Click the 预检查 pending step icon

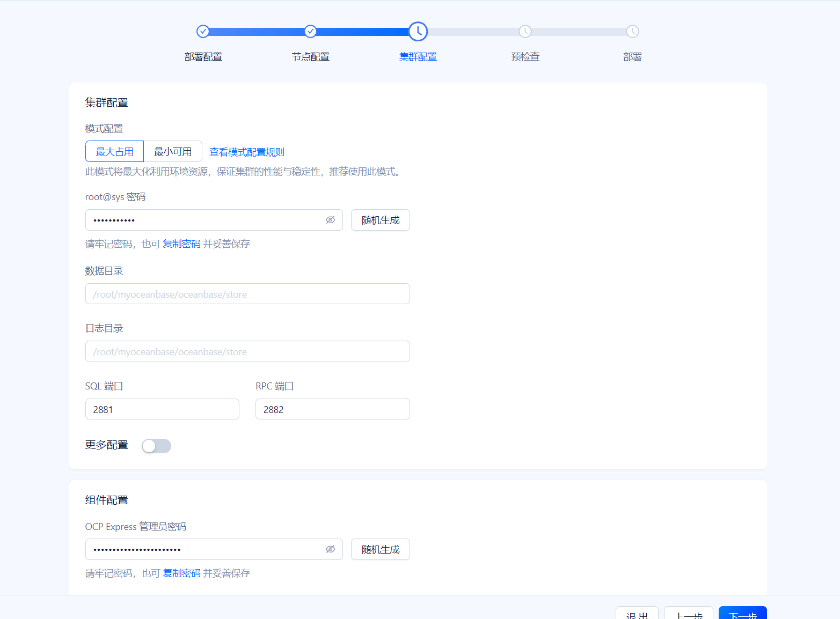coord(525,32)
